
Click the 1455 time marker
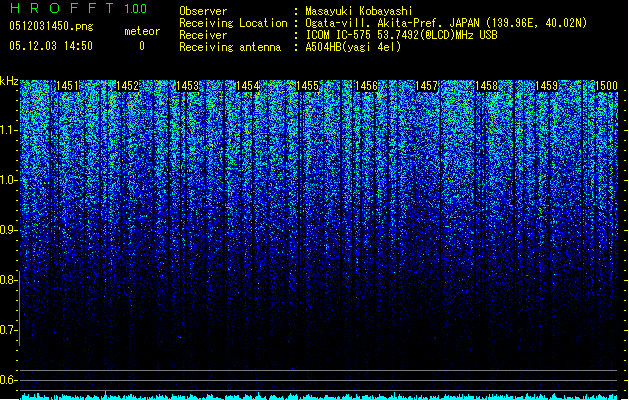307,86
